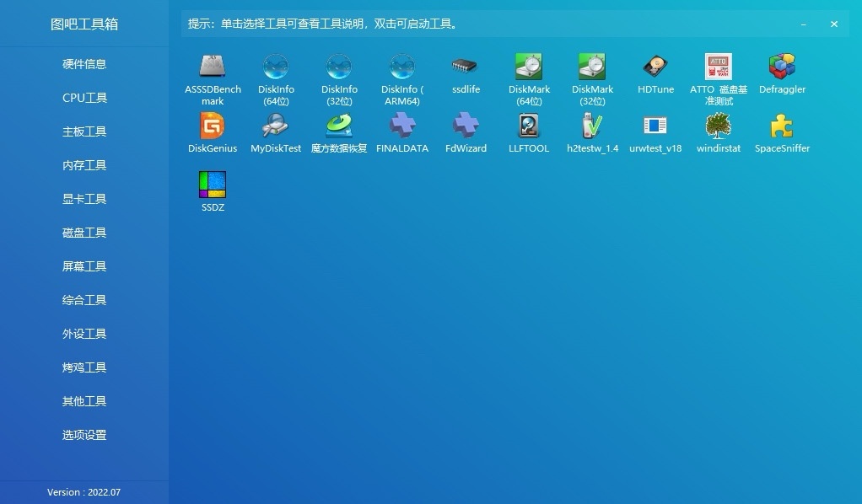Image resolution: width=862 pixels, height=504 pixels.
Task: Switch to 烤鸡工具 category
Action: pos(84,367)
